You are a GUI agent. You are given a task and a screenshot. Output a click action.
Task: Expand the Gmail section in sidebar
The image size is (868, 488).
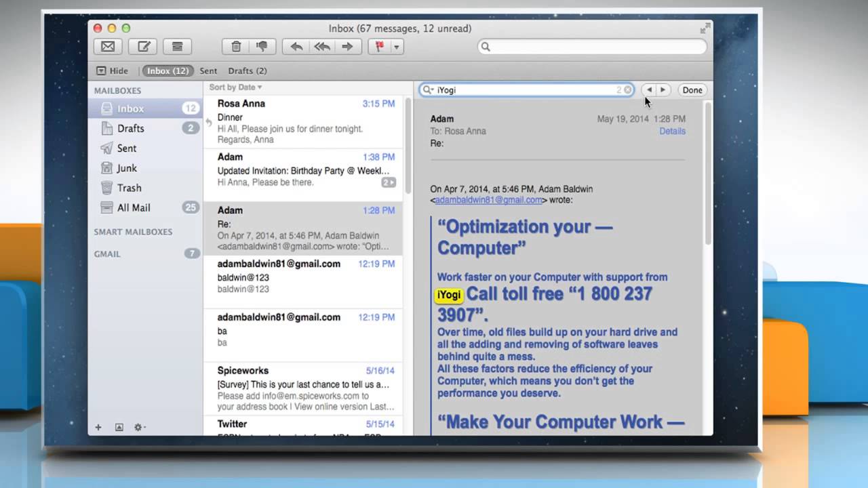pos(107,254)
